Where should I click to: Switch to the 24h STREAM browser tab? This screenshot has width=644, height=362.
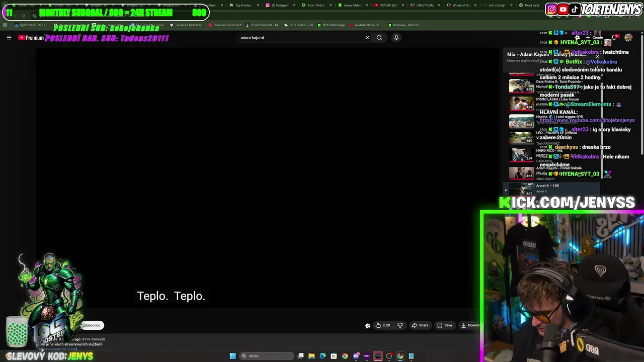pyautogui.click(x=425, y=5)
